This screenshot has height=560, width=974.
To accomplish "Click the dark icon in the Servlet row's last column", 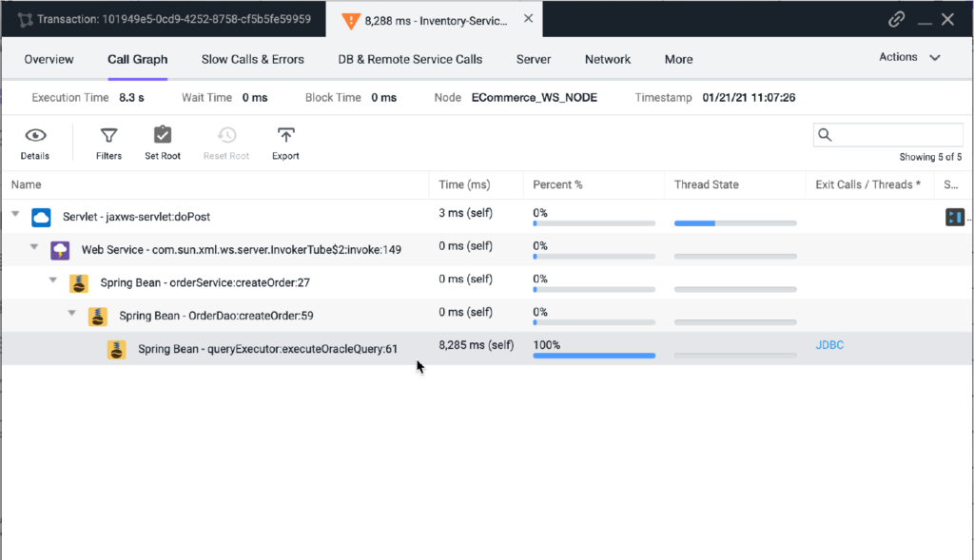I will coord(954,217).
